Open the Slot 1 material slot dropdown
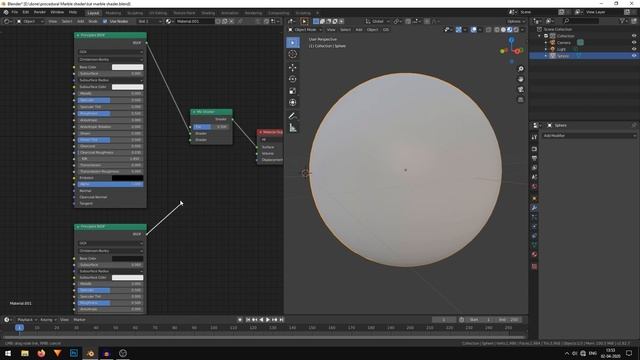The image size is (640, 360). [x=150, y=21]
